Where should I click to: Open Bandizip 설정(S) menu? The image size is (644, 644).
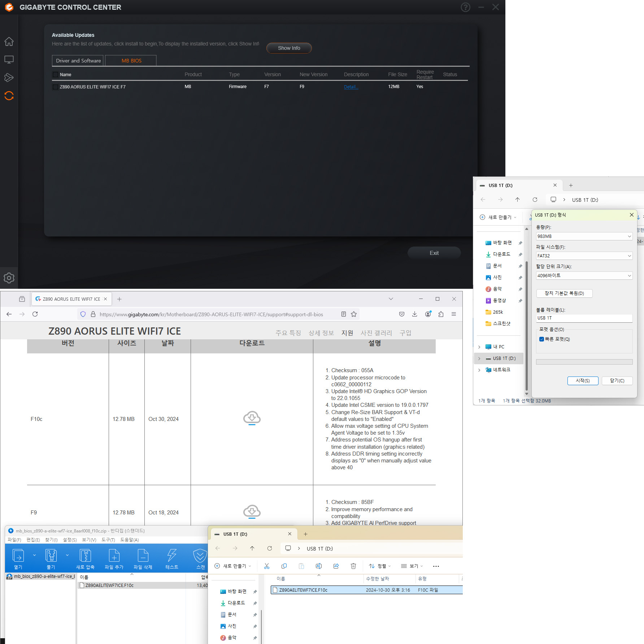pos(70,540)
